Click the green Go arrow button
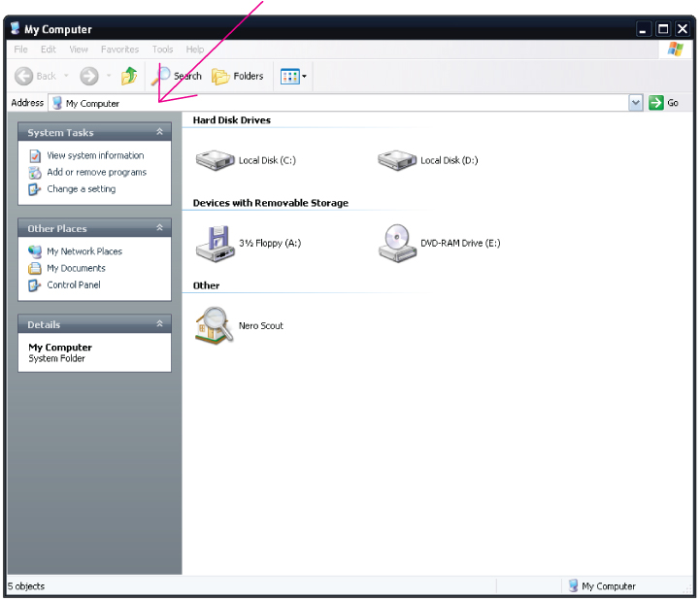 coord(655,103)
